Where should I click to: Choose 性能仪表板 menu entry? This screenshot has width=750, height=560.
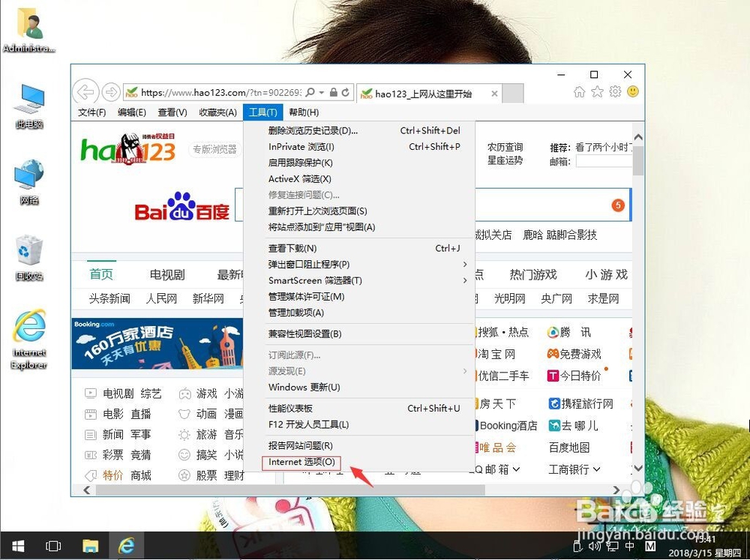pyautogui.click(x=360, y=409)
